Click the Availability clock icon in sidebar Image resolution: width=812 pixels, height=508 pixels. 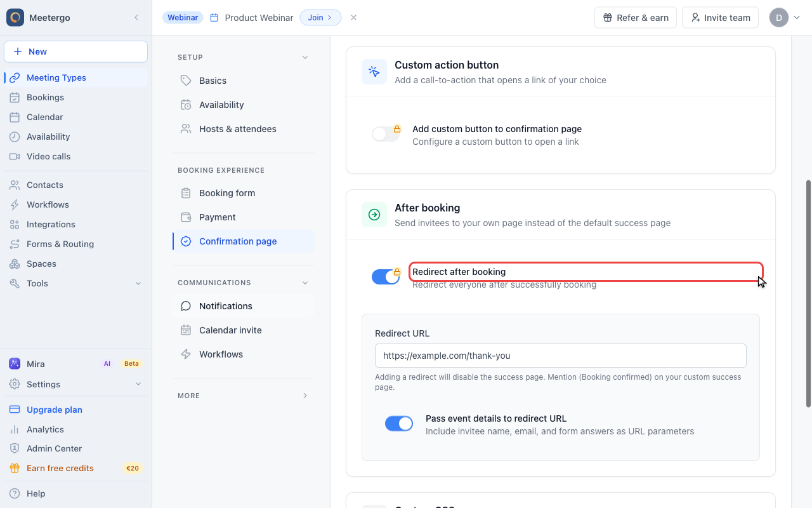point(15,137)
